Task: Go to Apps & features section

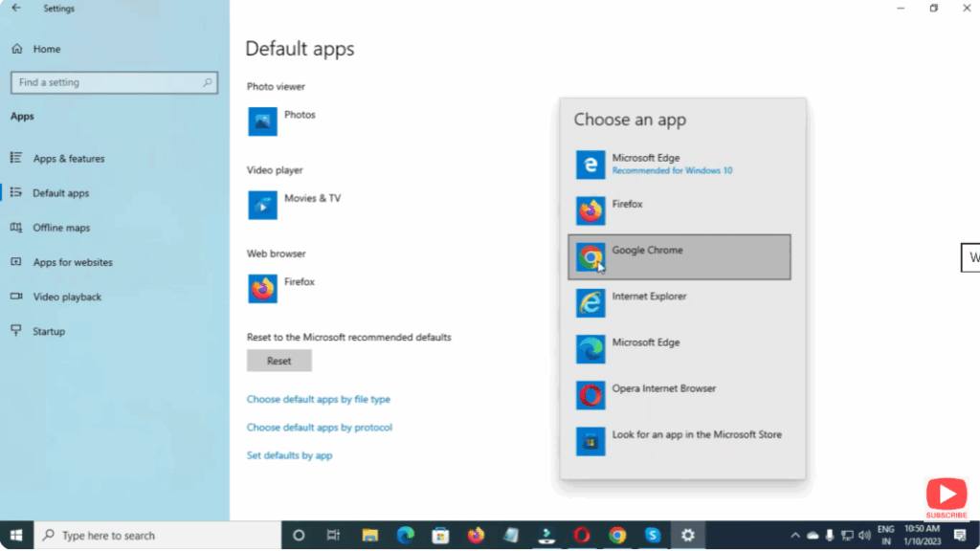Action: point(68,159)
